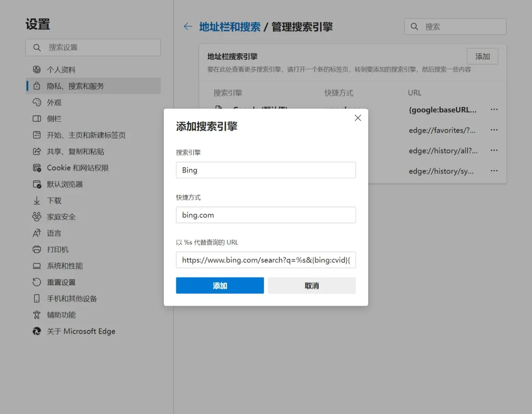Image resolution: width=532 pixels, height=414 pixels.
Task: Click the 家庭安全 family icon
Action: tap(37, 216)
